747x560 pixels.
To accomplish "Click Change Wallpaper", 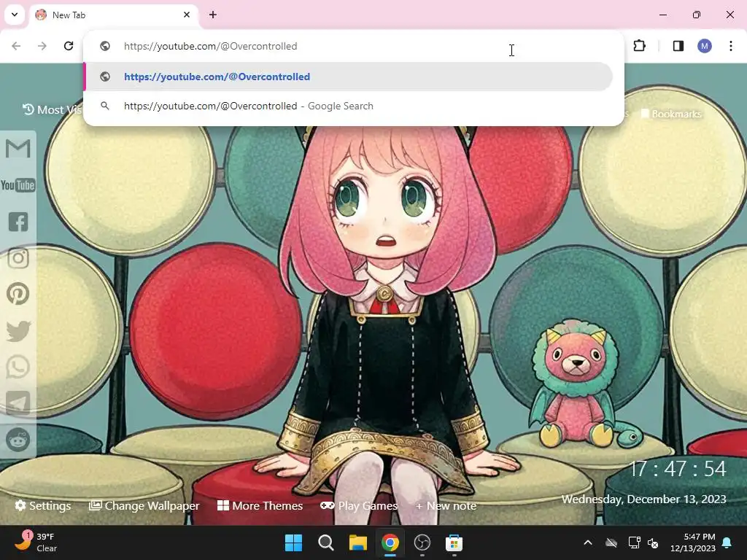I will (144, 505).
